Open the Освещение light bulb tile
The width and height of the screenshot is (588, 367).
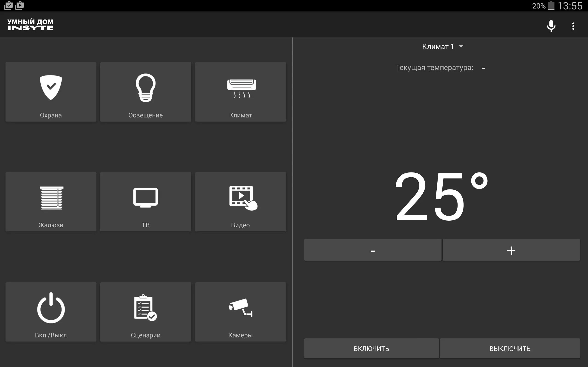[146, 92]
